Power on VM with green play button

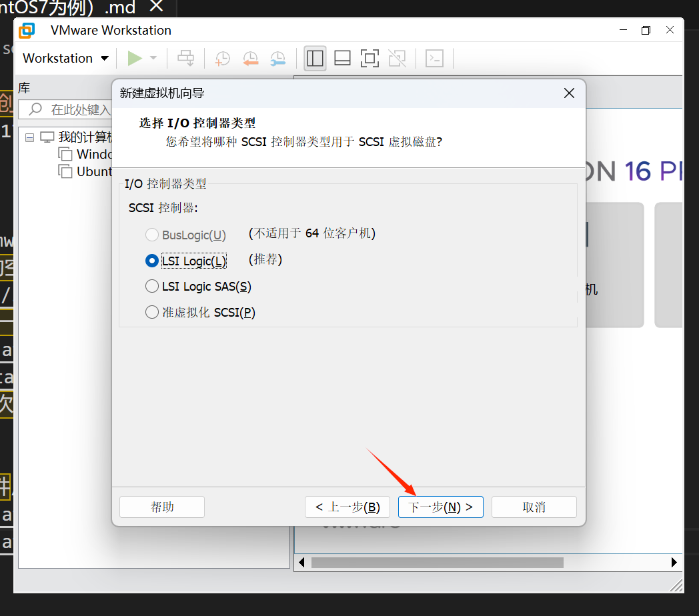click(135, 59)
